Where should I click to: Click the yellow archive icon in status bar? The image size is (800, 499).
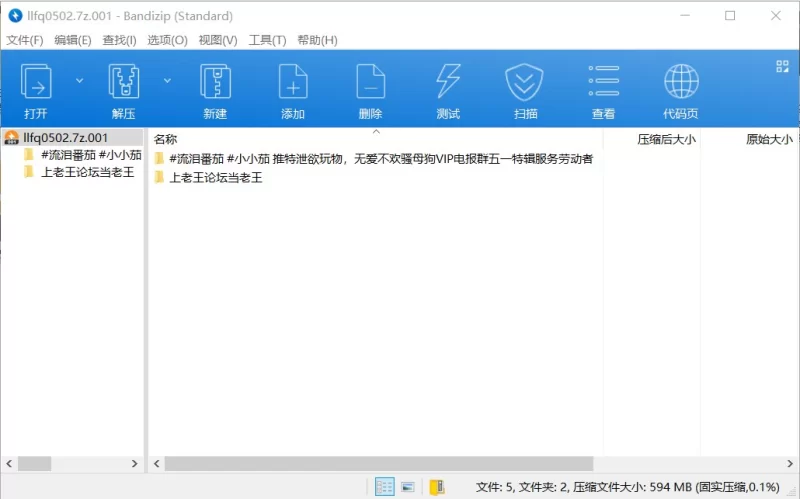[x=437, y=487]
